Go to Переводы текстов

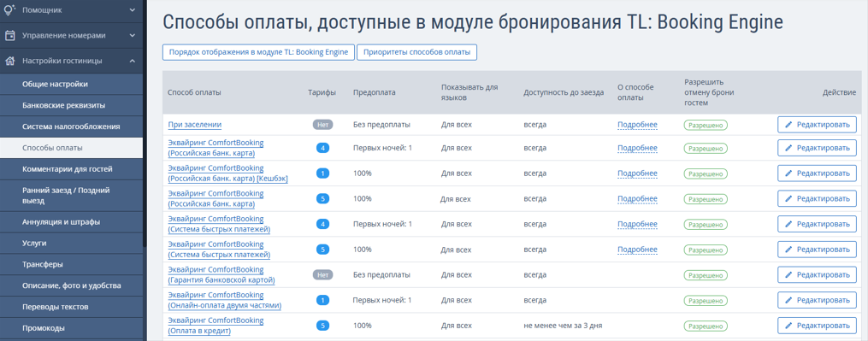point(71,307)
